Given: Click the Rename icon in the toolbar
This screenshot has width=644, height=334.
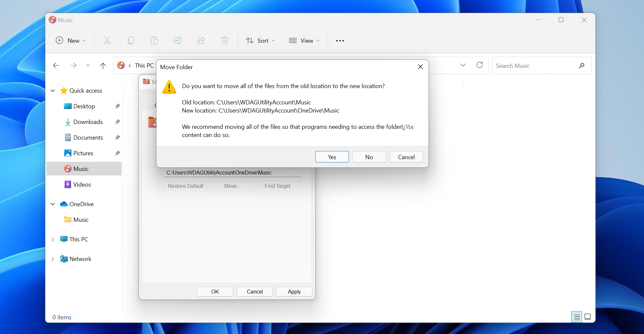Looking at the screenshot, I should [x=178, y=40].
